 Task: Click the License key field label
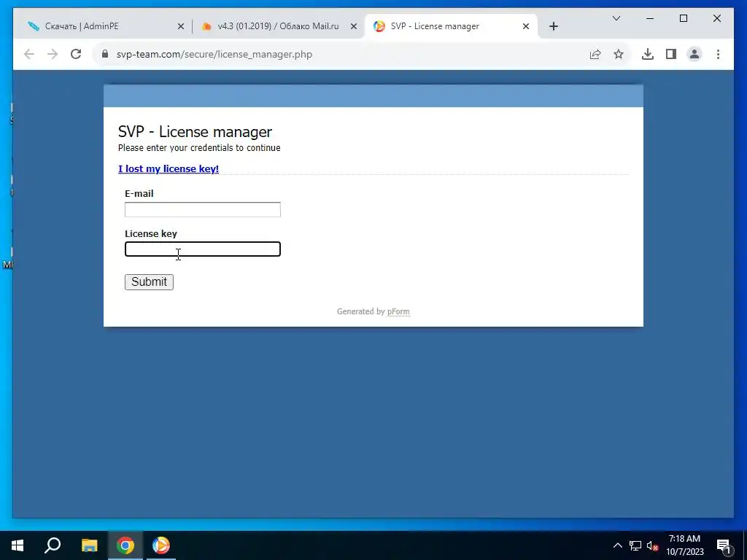[x=151, y=234]
